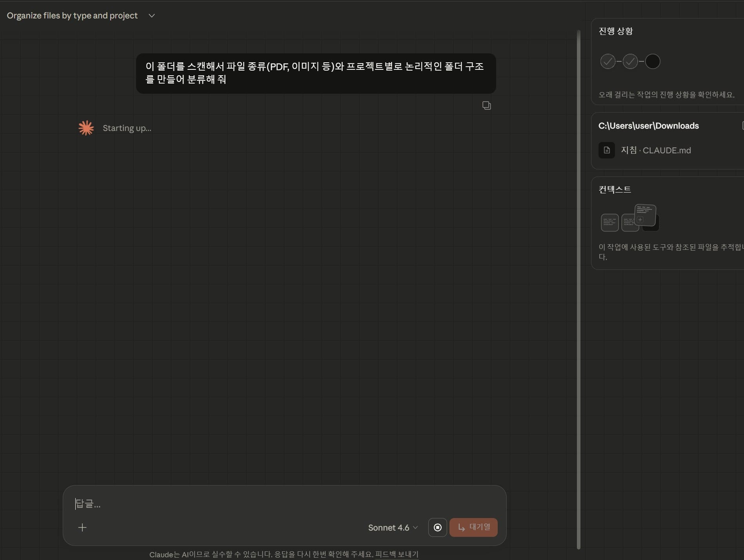Click the plus icon to add attachment
744x560 pixels.
click(82, 527)
